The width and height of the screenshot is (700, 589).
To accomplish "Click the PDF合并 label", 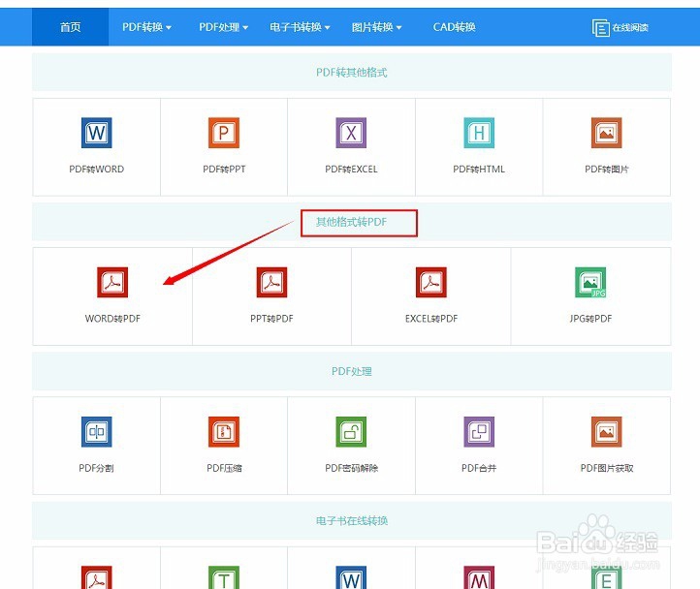I will pos(479,468).
